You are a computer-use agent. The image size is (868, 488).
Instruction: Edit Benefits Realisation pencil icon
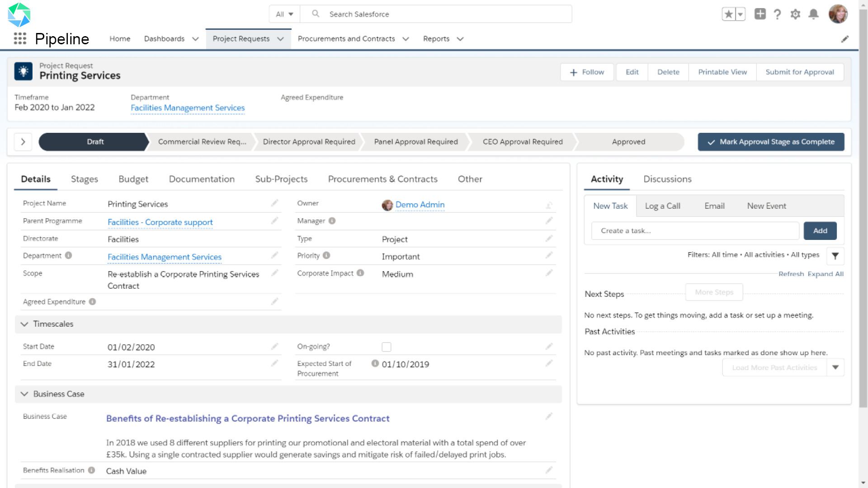549,470
